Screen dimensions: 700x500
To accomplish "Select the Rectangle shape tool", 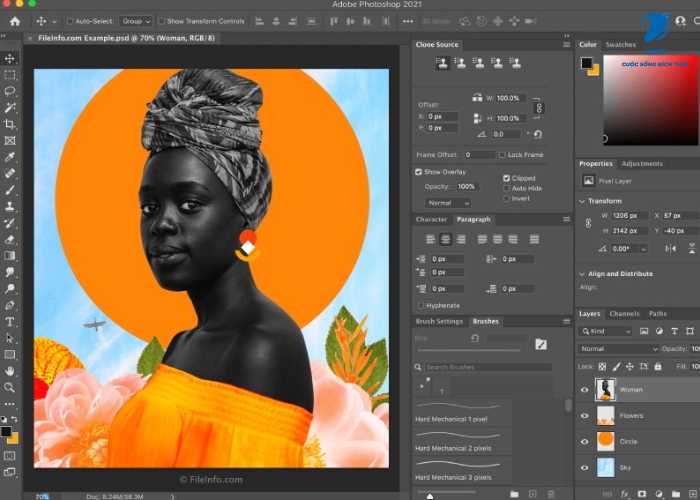I will click(9, 354).
